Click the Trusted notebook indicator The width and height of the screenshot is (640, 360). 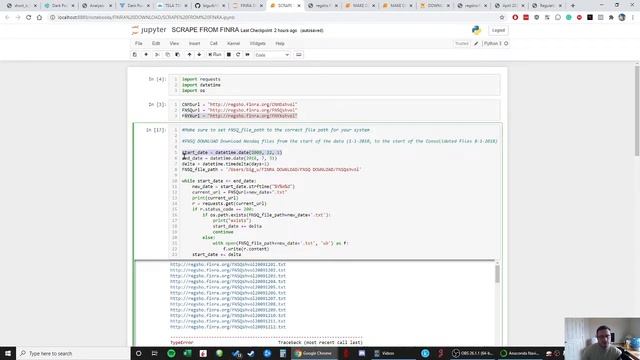tap(462, 43)
